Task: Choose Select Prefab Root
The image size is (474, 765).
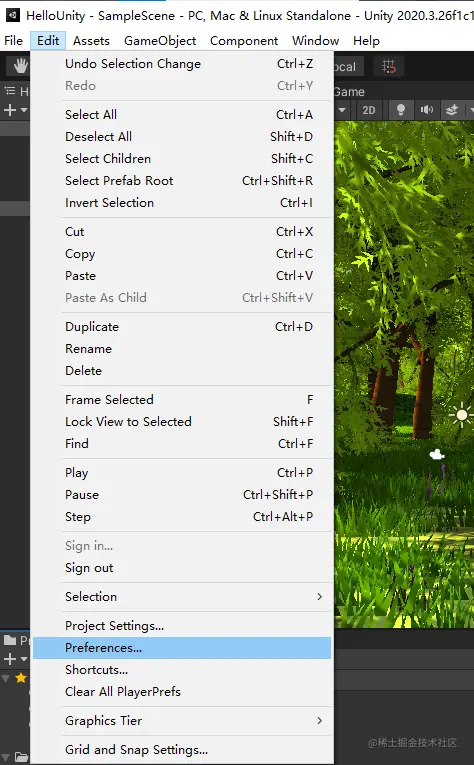Action: pyautogui.click(x=182, y=180)
